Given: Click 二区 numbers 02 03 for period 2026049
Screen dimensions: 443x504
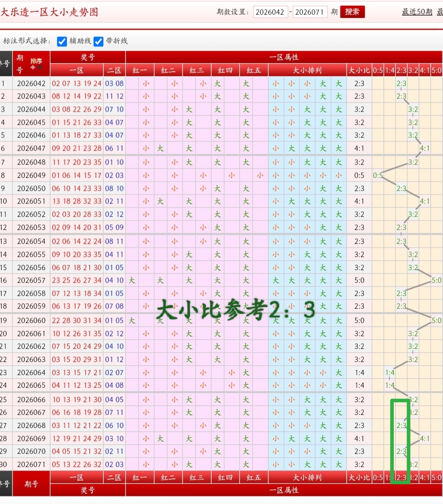Looking at the screenshot, I should [x=114, y=175].
